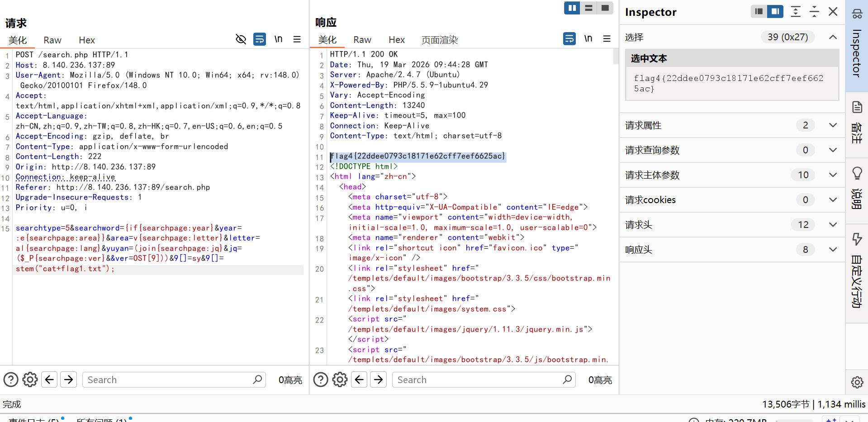The image size is (868, 422).
Task: Switch request view to Raw tab
Action: tap(52, 40)
